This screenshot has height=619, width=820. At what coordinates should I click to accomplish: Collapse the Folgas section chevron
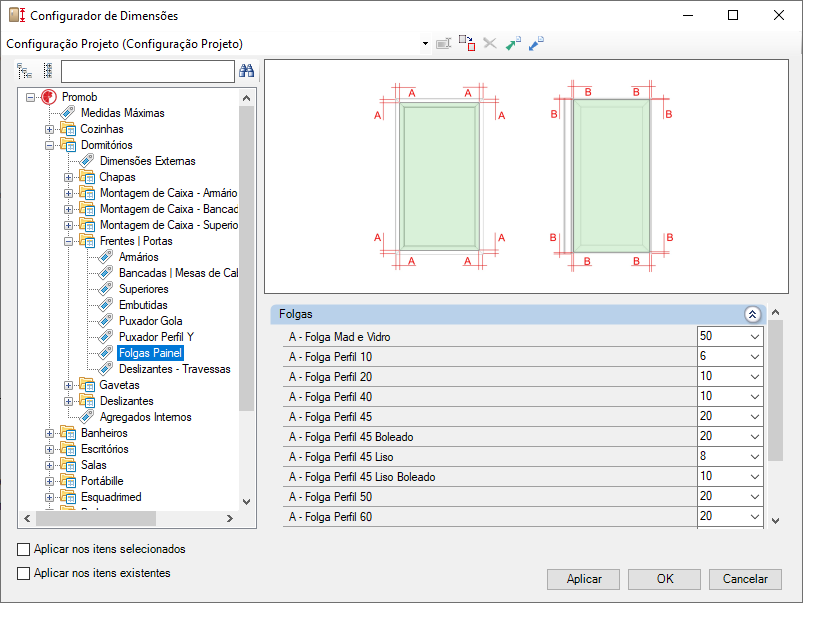click(x=752, y=314)
